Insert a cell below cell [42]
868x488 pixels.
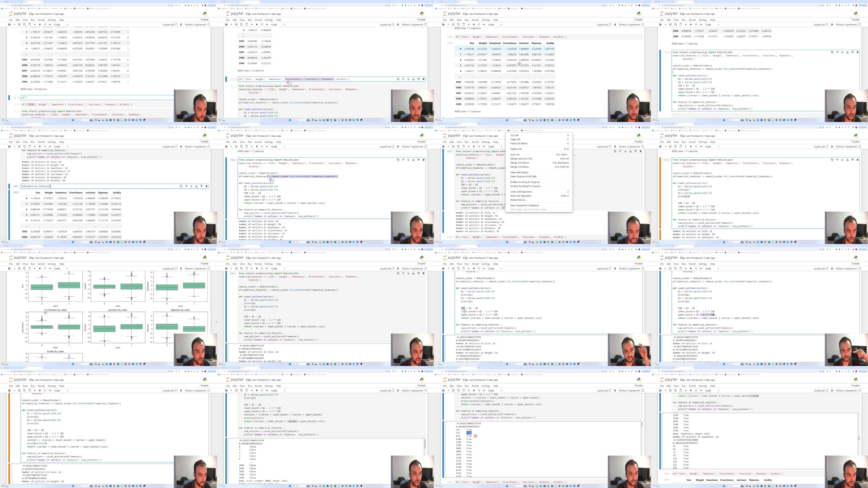click(x=202, y=186)
